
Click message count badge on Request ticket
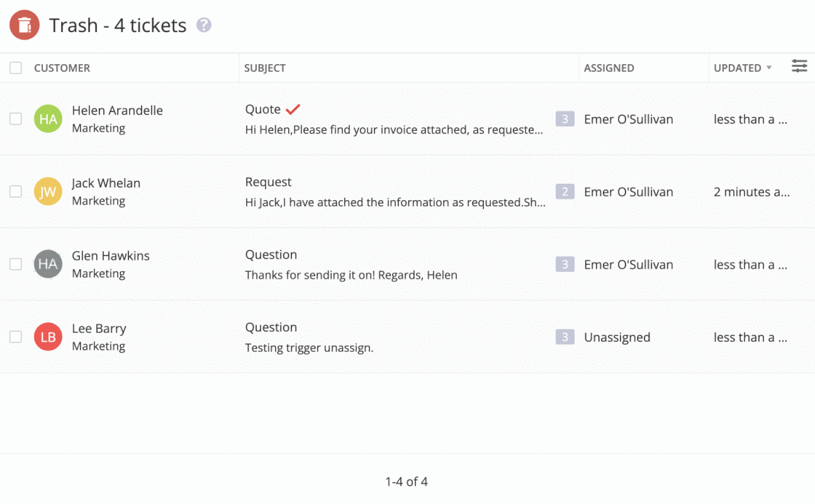pos(564,191)
